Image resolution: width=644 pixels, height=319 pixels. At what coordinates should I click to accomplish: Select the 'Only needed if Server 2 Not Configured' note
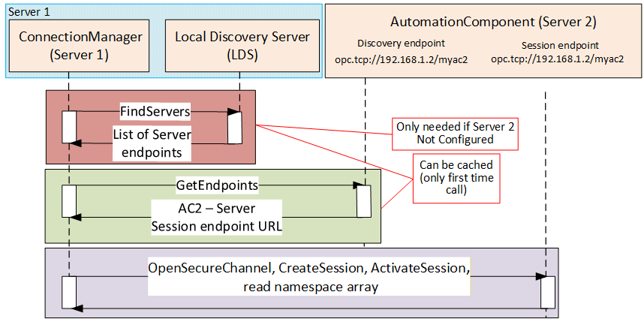[x=455, y=133]
